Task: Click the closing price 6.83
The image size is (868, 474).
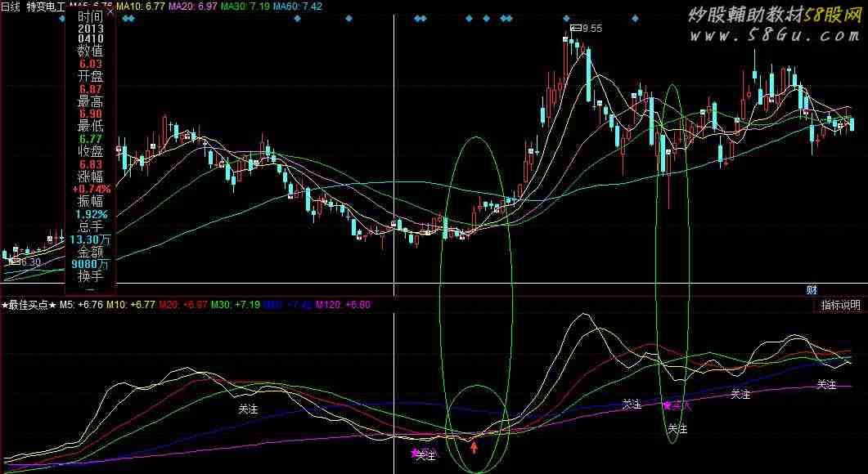Action: 90,164
